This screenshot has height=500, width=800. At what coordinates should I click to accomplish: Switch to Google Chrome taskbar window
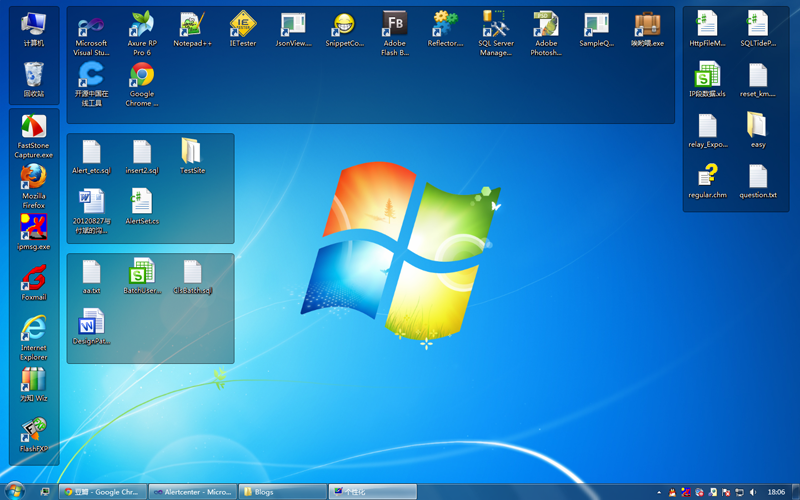point(103,492)
